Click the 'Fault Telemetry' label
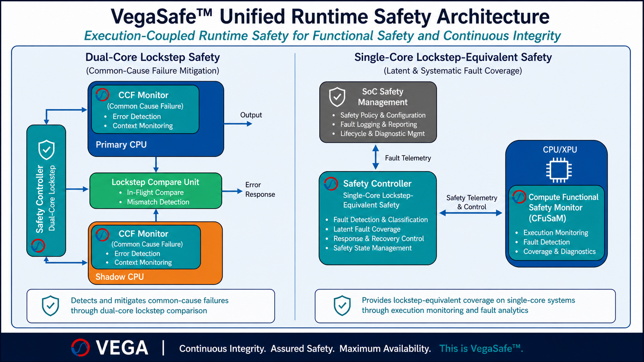The image size is (644, 362). 408,158
